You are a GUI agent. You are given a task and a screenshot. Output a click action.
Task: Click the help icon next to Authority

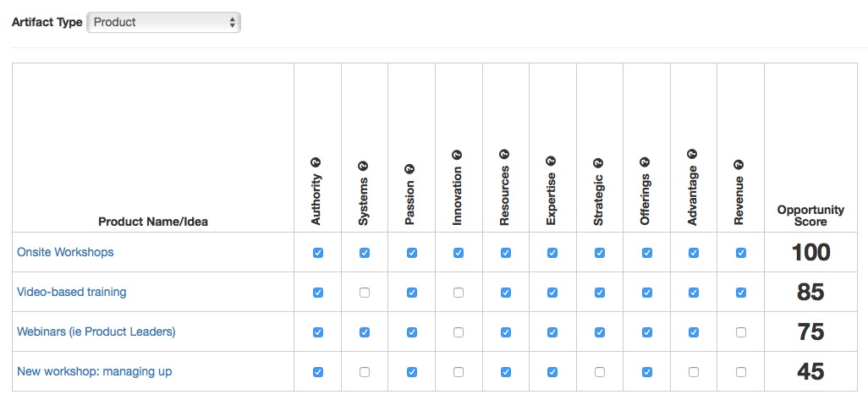coord(316,162)
